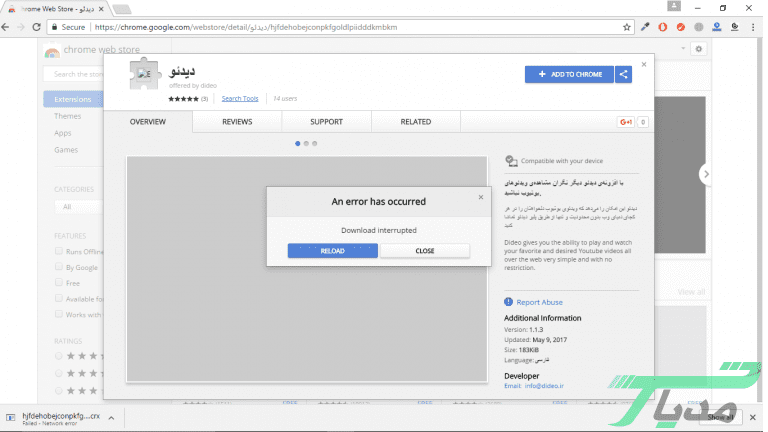Select the three-star rating radio button

(59, 391)
